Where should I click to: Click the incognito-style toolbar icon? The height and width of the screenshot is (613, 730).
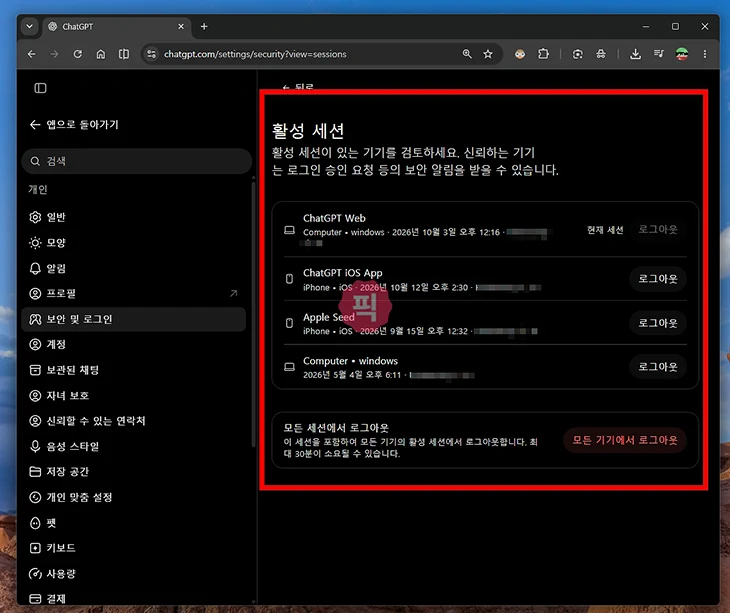(601, 54)
